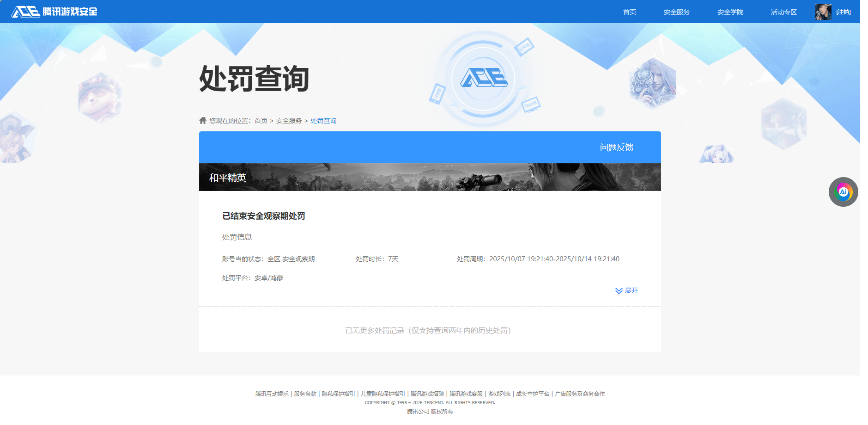Go to 安全服务 via the breadcrumb

tap(289, 121)
